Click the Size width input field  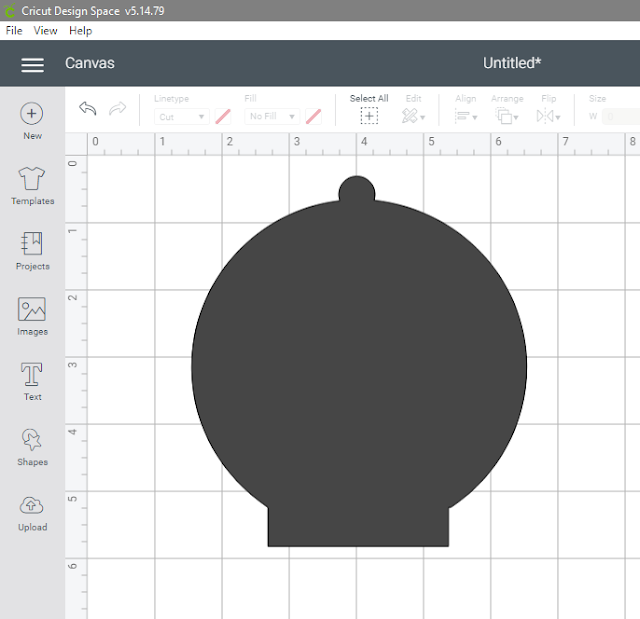(620, 117)
